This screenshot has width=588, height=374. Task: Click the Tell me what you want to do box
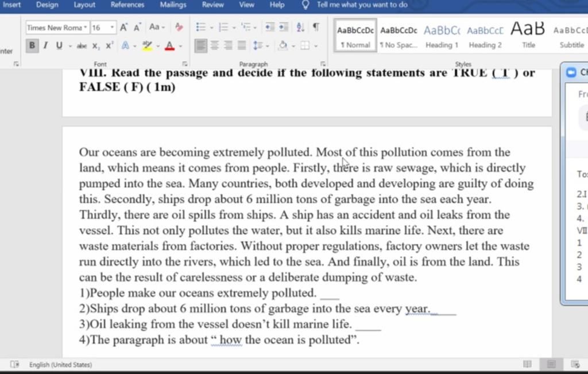(x=362, y=5)
